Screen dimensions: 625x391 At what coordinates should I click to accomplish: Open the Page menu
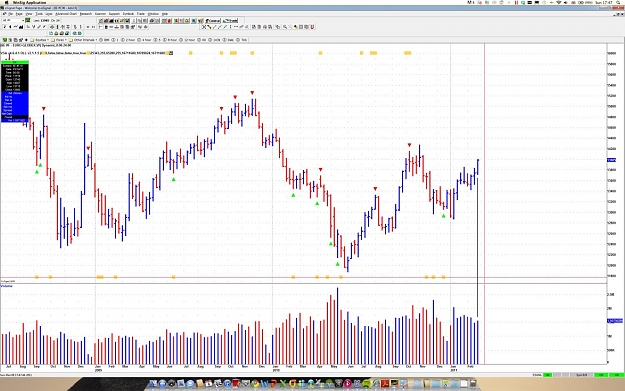point(19,14)
